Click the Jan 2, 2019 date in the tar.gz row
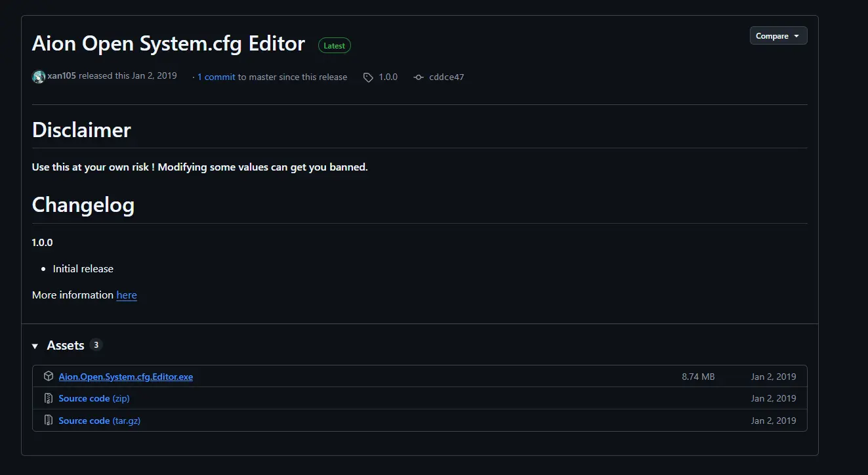The height and width of the screenshot is (475, 868). pos(774,421)
